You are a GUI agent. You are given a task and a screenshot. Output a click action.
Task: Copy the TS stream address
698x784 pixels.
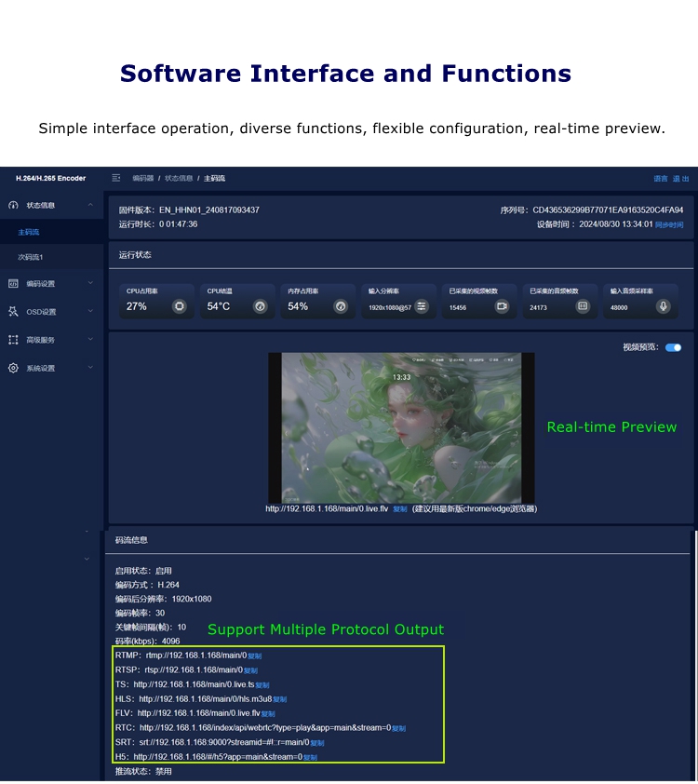[262, 685]
